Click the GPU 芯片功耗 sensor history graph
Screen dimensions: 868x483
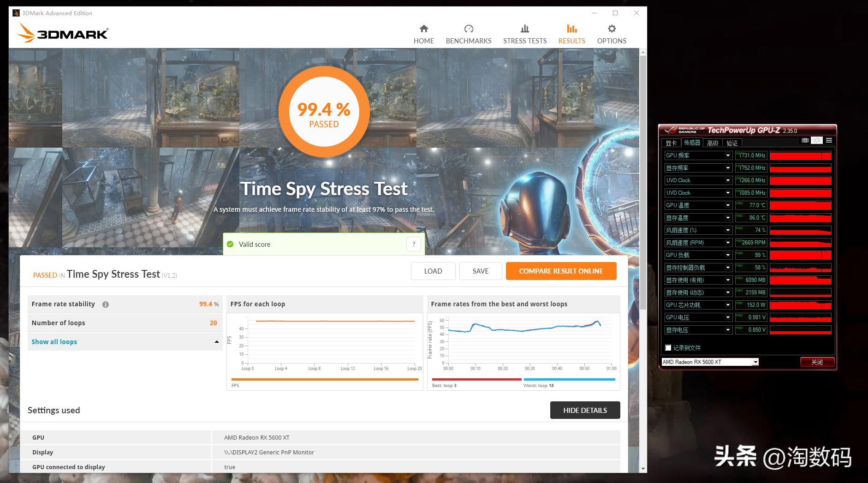(x=801, y=305)
